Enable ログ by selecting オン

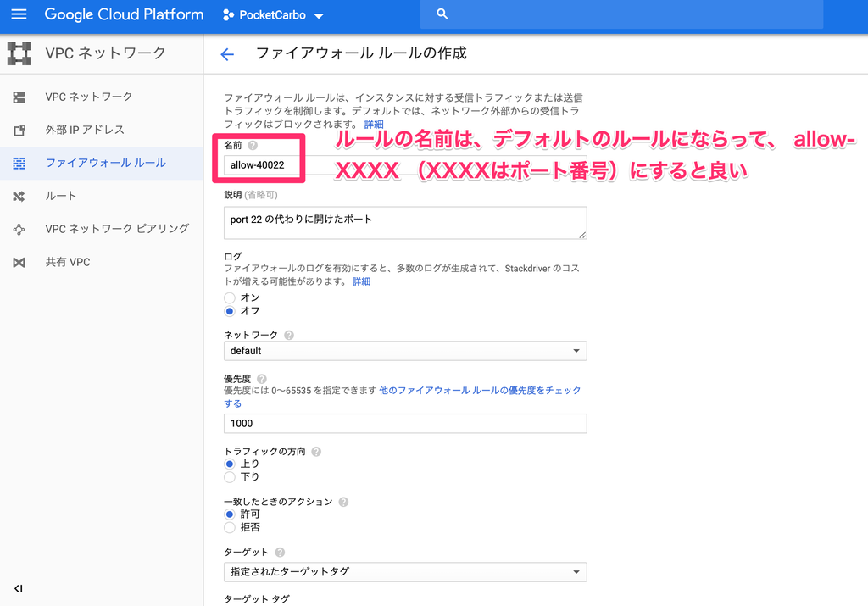coord(229,297)
